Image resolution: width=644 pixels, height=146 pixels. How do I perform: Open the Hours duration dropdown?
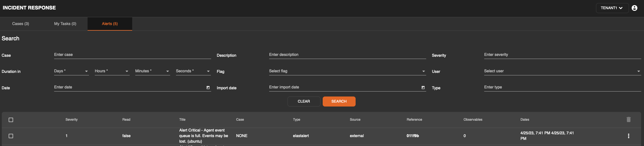tap(112, 71)
